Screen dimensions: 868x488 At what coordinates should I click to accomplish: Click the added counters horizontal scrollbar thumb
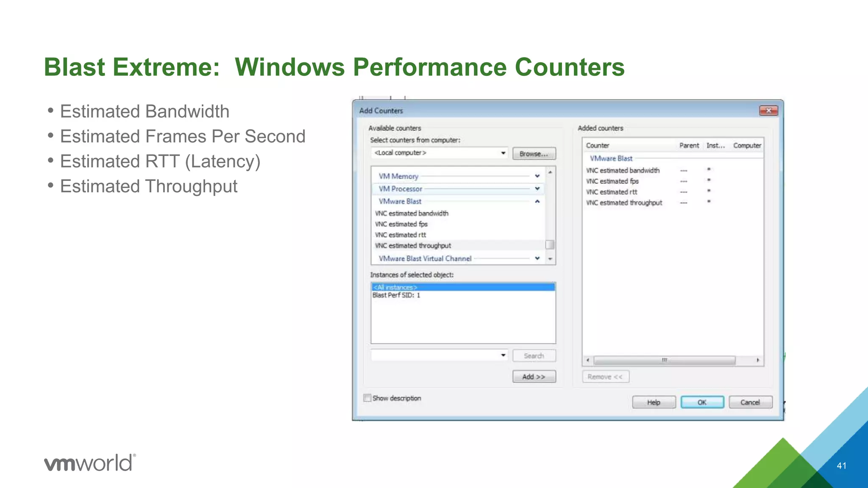click(665, 360)
